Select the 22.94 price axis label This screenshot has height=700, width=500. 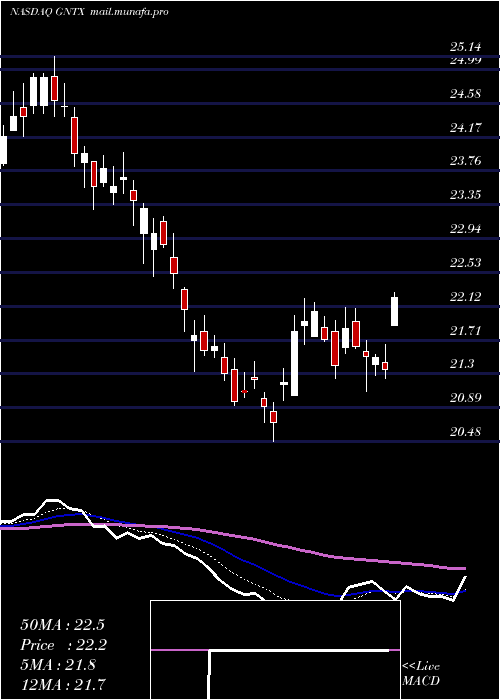[x=466, y=229]
